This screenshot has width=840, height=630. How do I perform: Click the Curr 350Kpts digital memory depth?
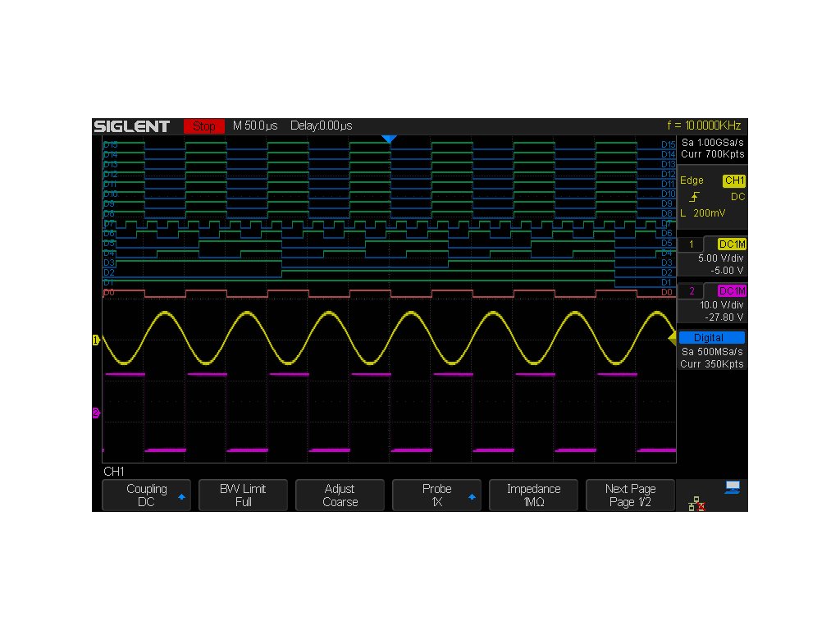pos(712,364)
